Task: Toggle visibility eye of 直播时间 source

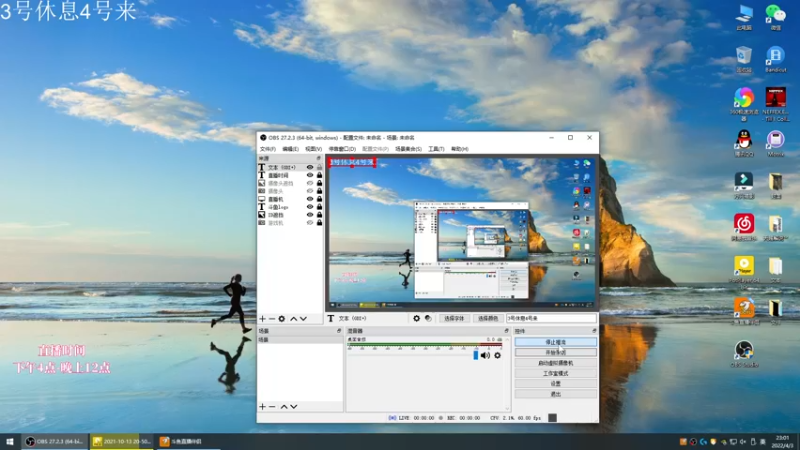Action: tap(310, 175)
